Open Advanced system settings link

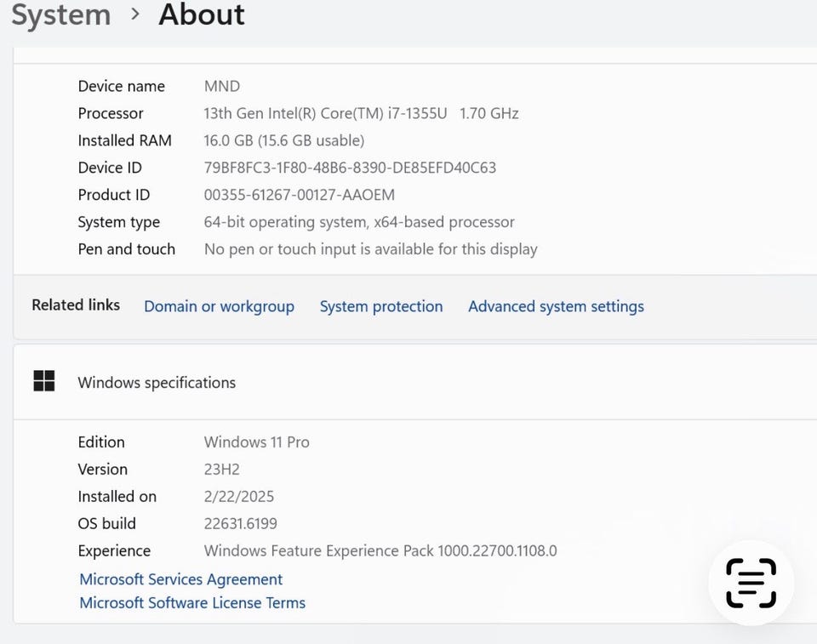click(556, 306)
